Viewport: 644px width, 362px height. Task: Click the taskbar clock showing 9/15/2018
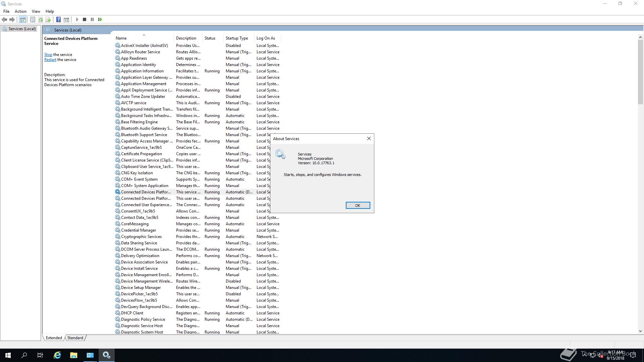615,355
